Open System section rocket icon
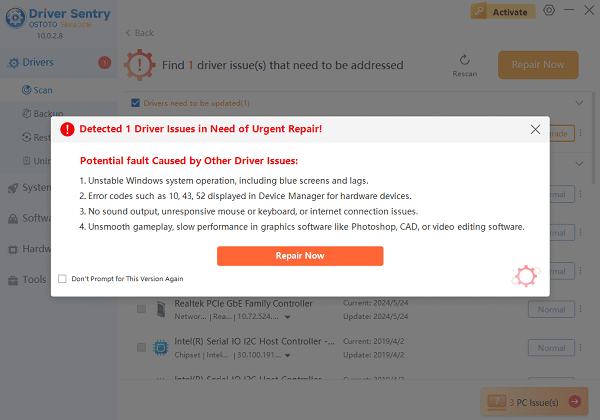 13,188
